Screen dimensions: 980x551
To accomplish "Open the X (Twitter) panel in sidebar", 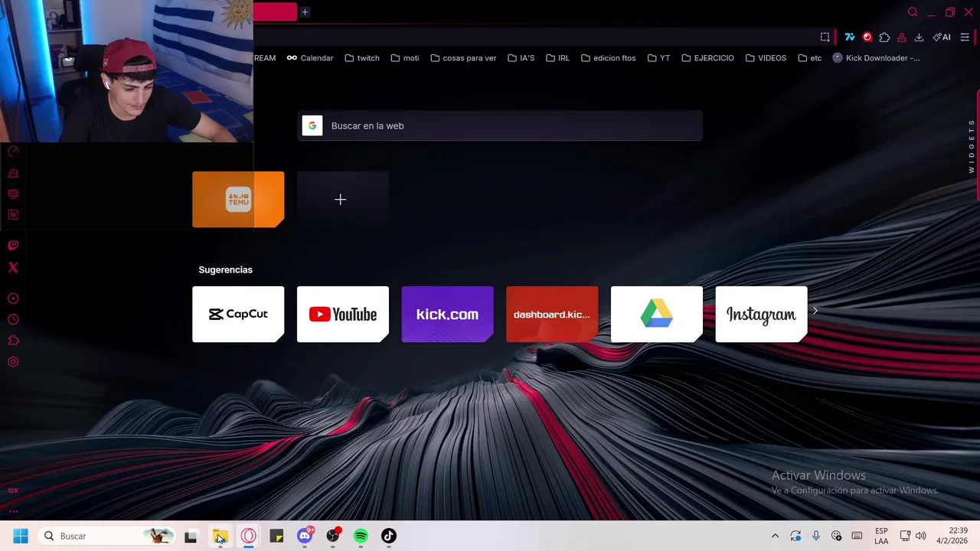I will click(x=13, y=267).
